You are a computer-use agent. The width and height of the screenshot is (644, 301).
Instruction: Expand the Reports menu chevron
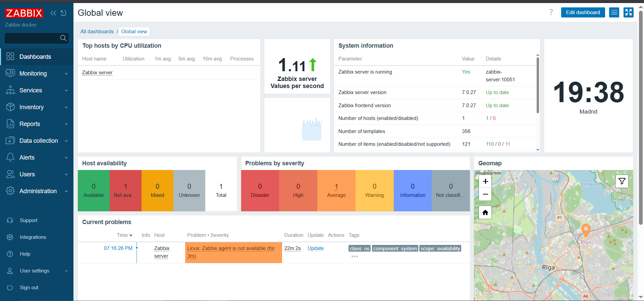click(x=66, y=124)
